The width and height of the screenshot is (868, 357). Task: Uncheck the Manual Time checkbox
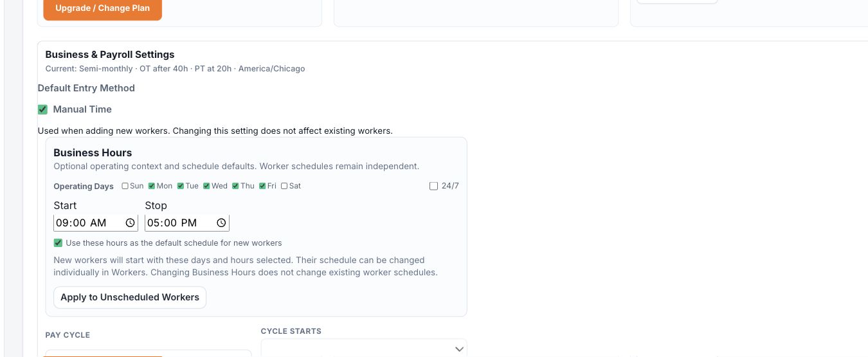[x=43, y=109]
